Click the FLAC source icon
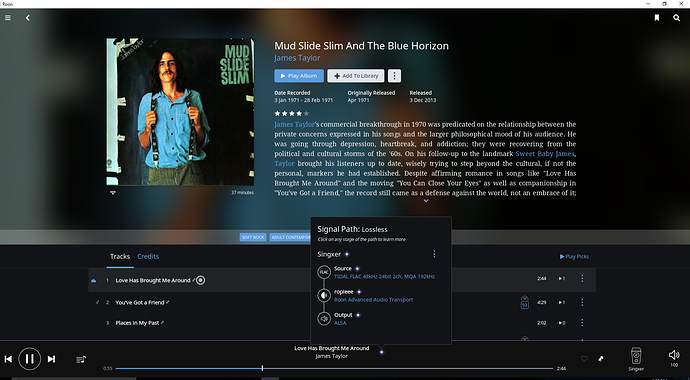The width and height of the screenshot is (690, 380). point(324,272)
